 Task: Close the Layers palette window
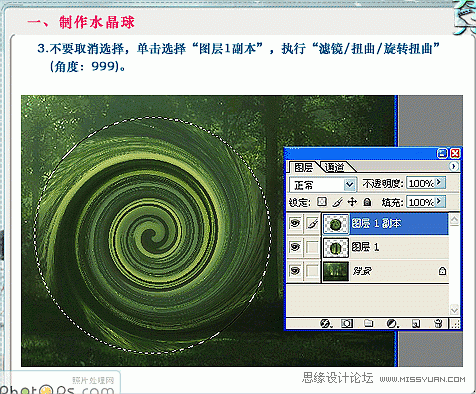455,153
